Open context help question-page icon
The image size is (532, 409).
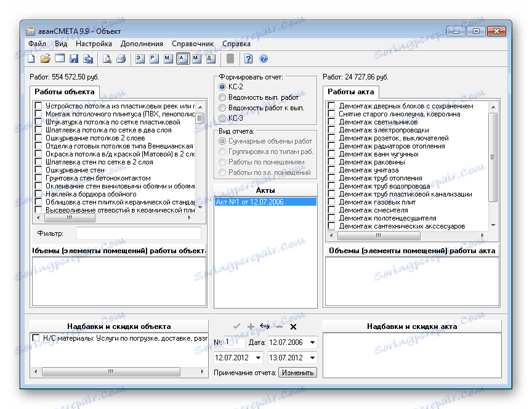tap(249, 59)
